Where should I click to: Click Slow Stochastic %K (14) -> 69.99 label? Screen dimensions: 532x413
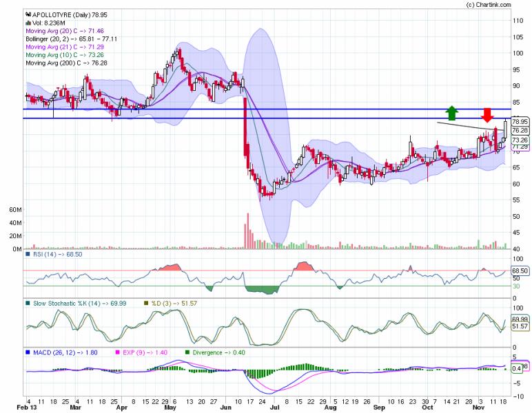click(x=79, y=304)
